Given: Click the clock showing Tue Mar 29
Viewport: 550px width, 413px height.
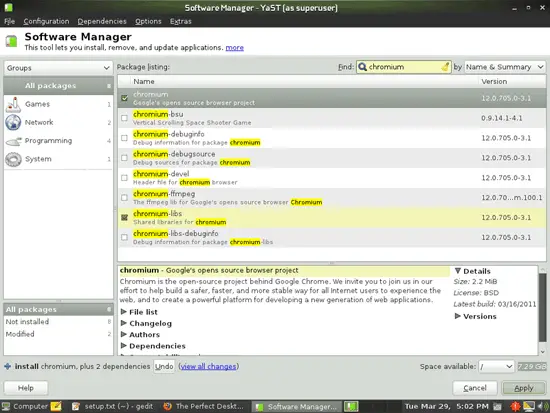Looking at the screenshot, I should click(447, 406).
